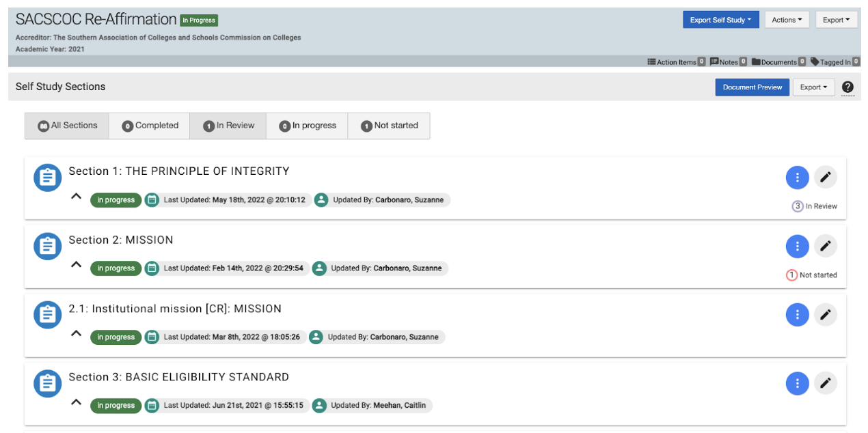
Task: Open Notes in header bar
Action: point(728,61)
